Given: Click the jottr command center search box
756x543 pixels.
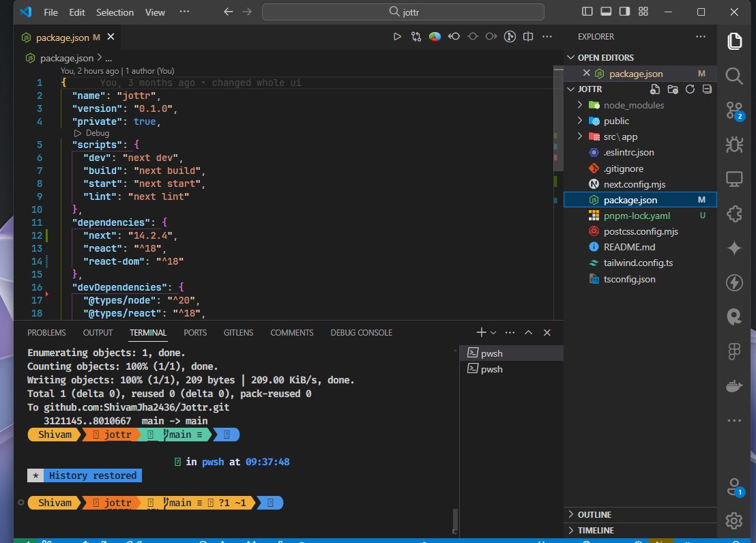Looking at the screenshot, I should [x=403, y=12].
